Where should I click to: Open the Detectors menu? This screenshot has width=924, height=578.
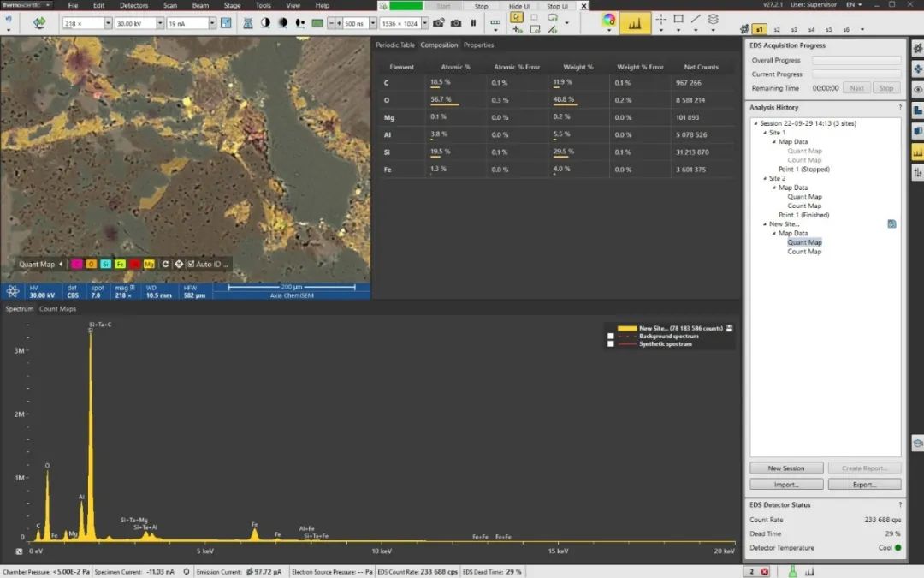click(x=133, y=6)
